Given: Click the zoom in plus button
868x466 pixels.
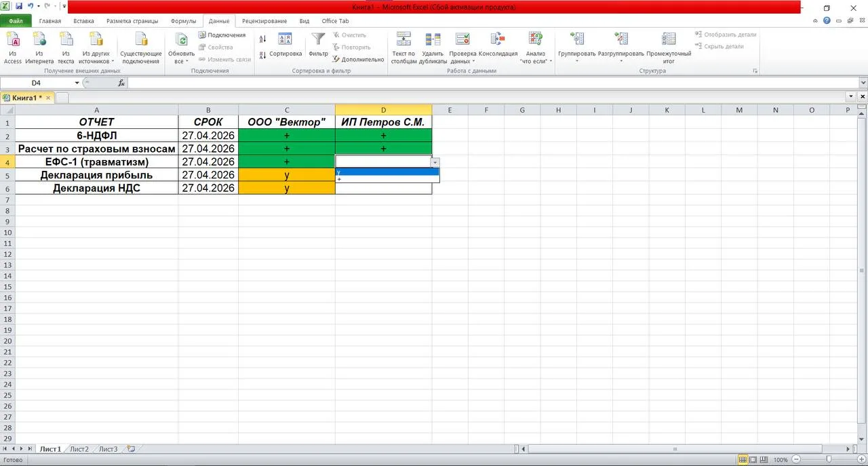Looking at the screenshot, I should [x=862, y=460].
